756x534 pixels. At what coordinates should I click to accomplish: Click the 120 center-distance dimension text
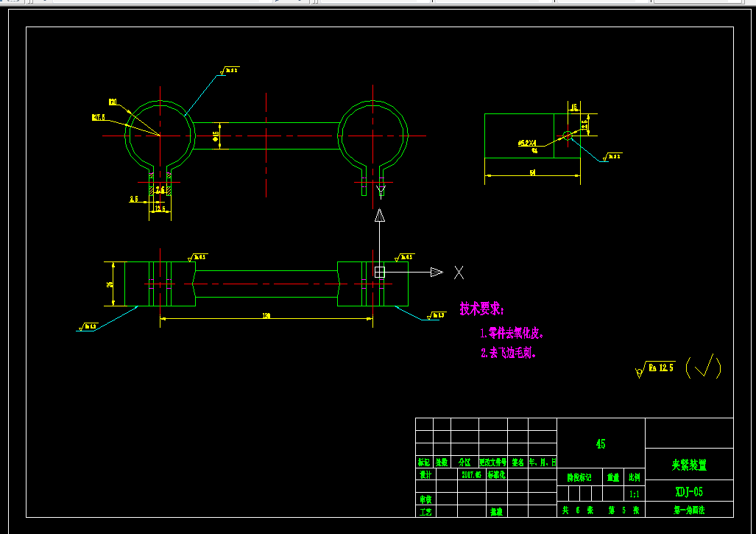266,316
